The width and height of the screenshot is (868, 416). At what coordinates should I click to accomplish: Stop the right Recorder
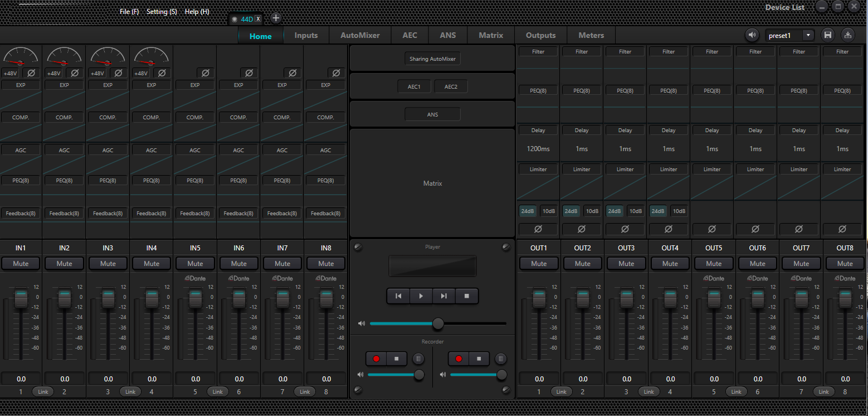479,359
